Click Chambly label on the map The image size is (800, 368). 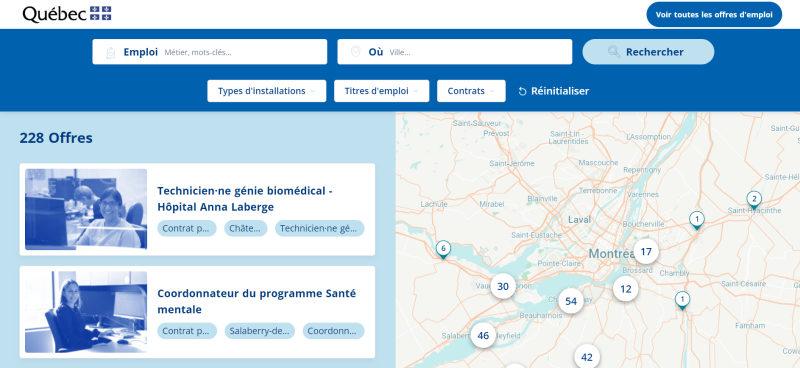(674, 273)
